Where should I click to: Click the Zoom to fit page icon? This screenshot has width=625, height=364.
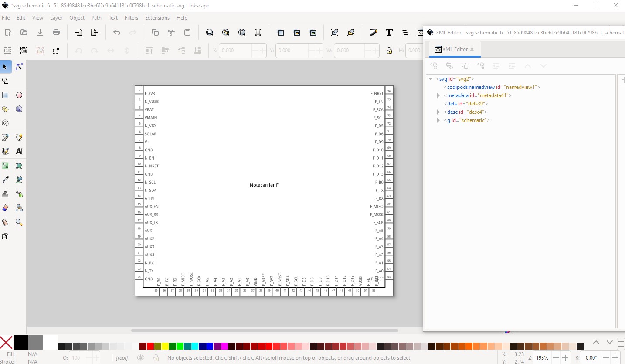point(242,32)
